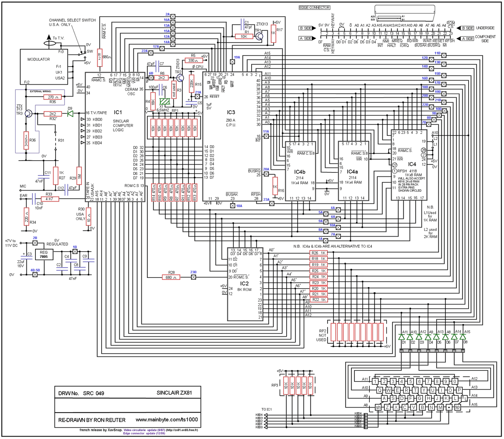Select the P key in the keyboard diagram
The image size is (504, 439).
459,390
